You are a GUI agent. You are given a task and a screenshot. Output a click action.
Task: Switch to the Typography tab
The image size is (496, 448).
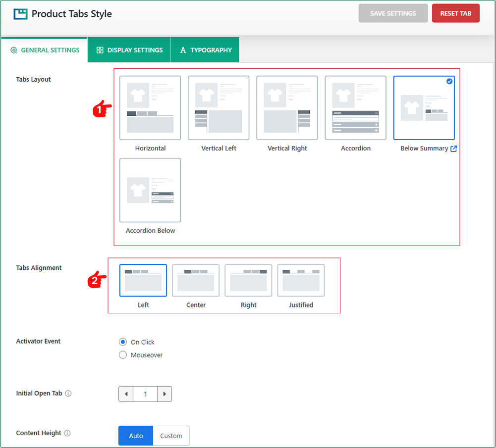[x=205, y=50]
